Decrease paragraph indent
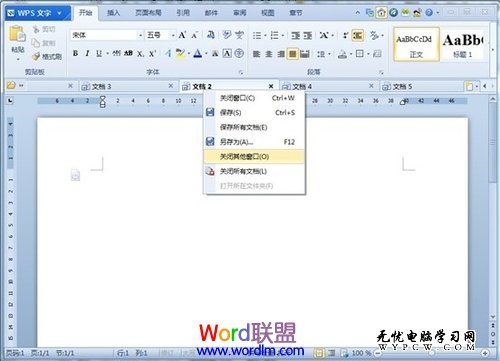The width and height of the screenshot is (500, 361). pyautogui.click(x=295, y=35)
